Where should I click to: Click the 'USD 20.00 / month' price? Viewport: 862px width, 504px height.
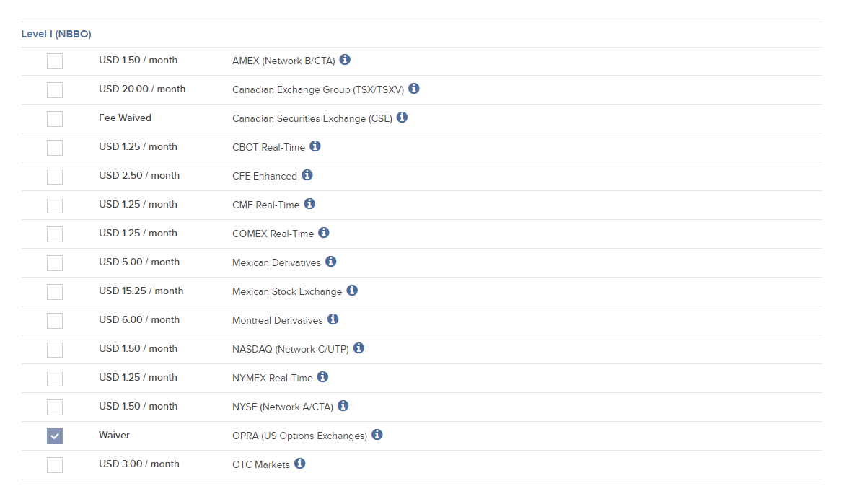[142, 89]
